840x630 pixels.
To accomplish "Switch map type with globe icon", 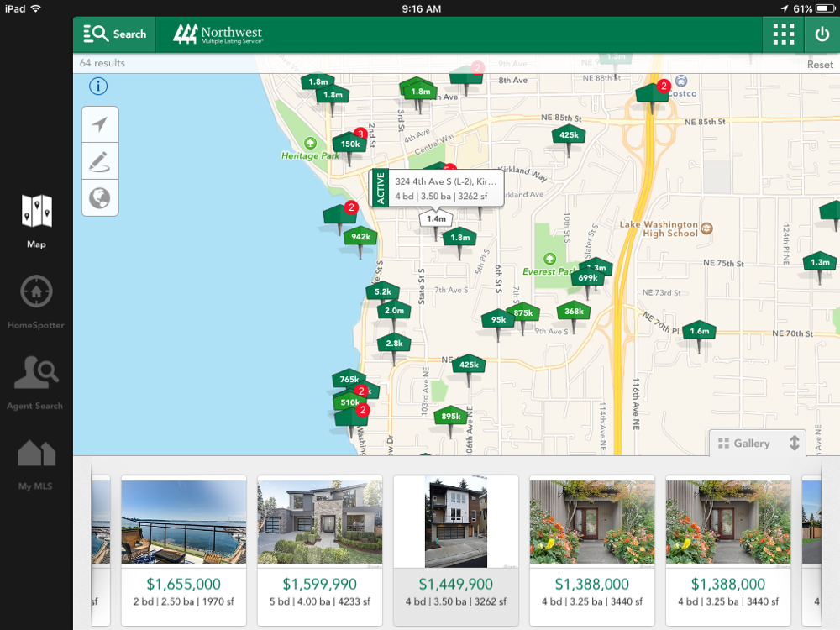I will click(100, 197).
